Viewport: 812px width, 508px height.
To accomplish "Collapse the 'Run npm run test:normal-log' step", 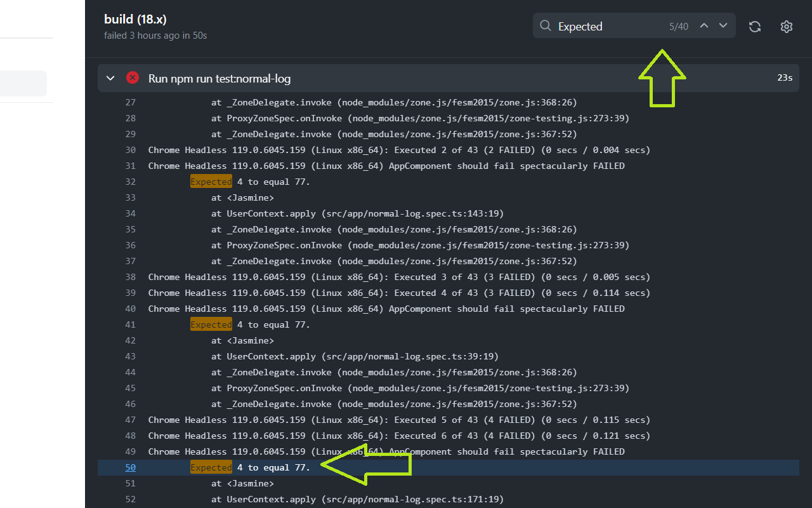I will (x=110, y=78).
